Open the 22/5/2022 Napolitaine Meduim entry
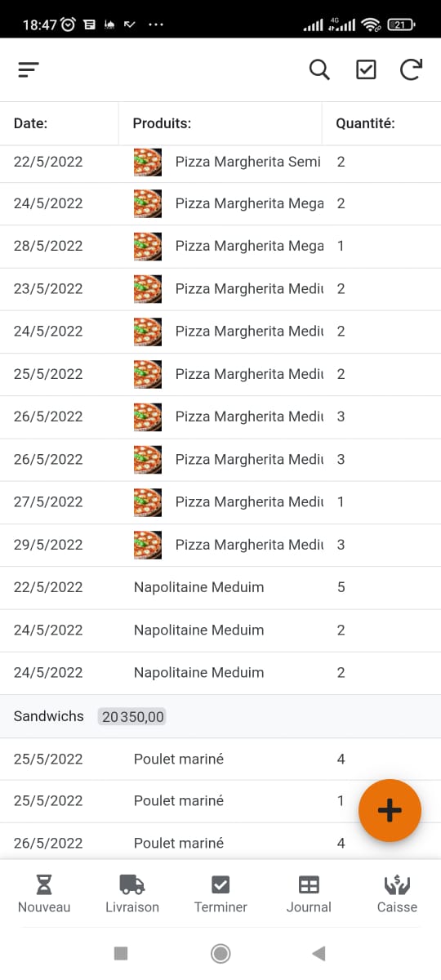The height and width of the screenshot is (980, 441). [x=220, y=587]
